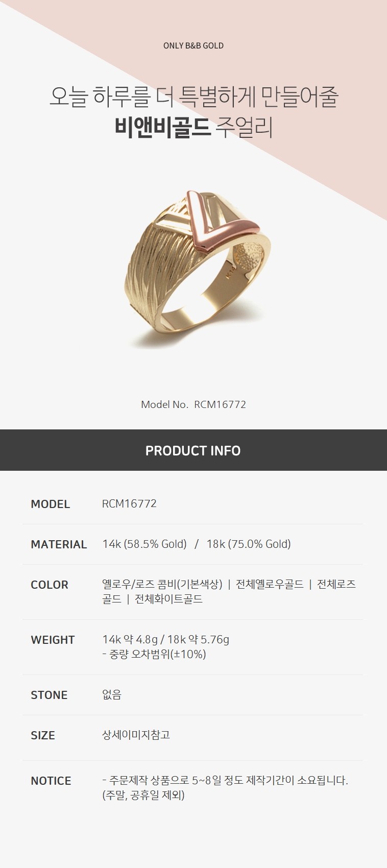Click the RCM16772 value in table
The image size is (387, 868).
[x=129, y=503]
